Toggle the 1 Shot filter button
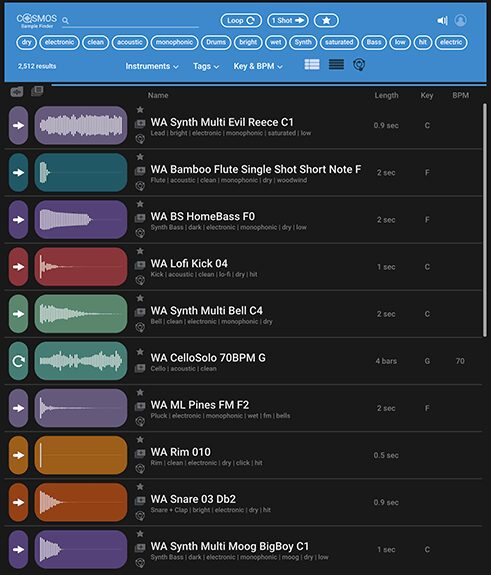 pos(288,21)
